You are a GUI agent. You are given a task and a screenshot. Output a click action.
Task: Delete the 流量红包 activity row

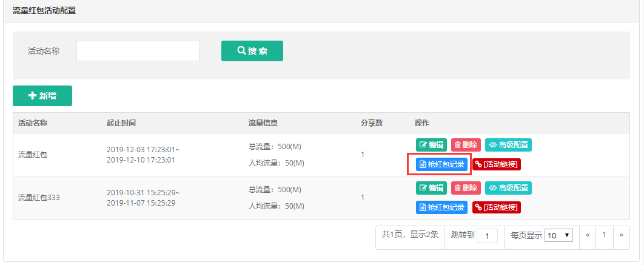tap(466, 144)
